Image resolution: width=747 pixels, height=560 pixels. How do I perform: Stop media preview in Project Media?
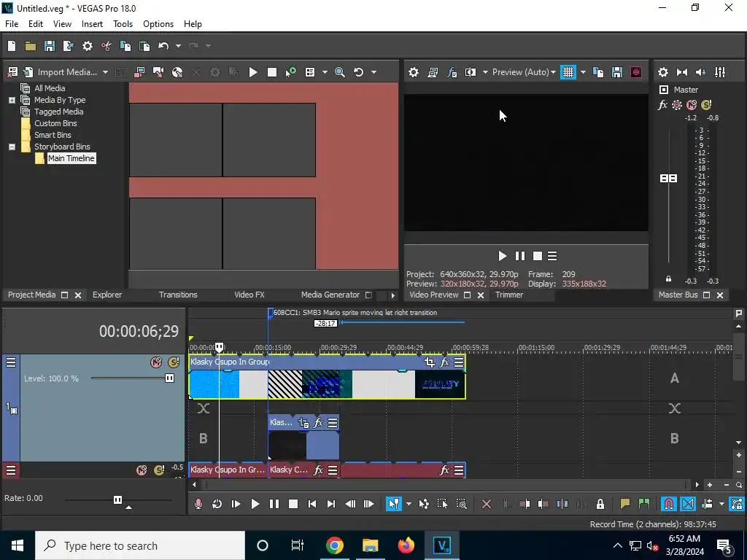tap(272, 72)
